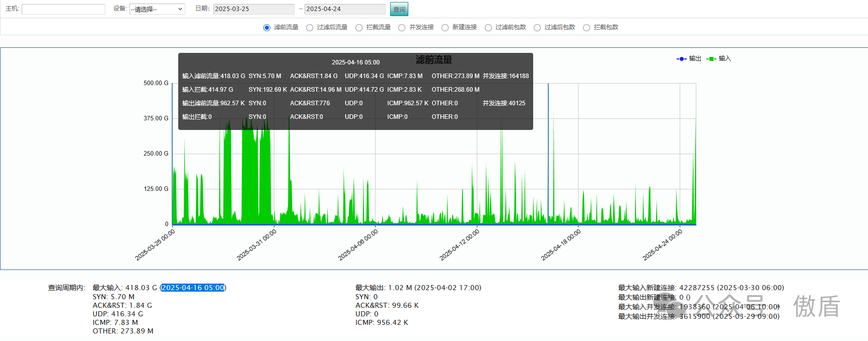Choose the 拦截流量 radio option
Viewport: 868px width, 341px height.
(359, 28)
